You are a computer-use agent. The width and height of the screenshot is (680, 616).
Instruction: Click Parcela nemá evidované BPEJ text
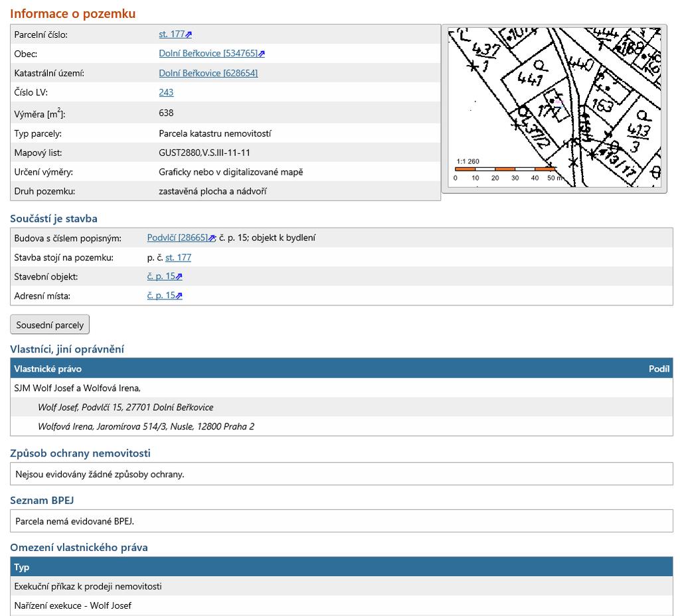[74, 521]
